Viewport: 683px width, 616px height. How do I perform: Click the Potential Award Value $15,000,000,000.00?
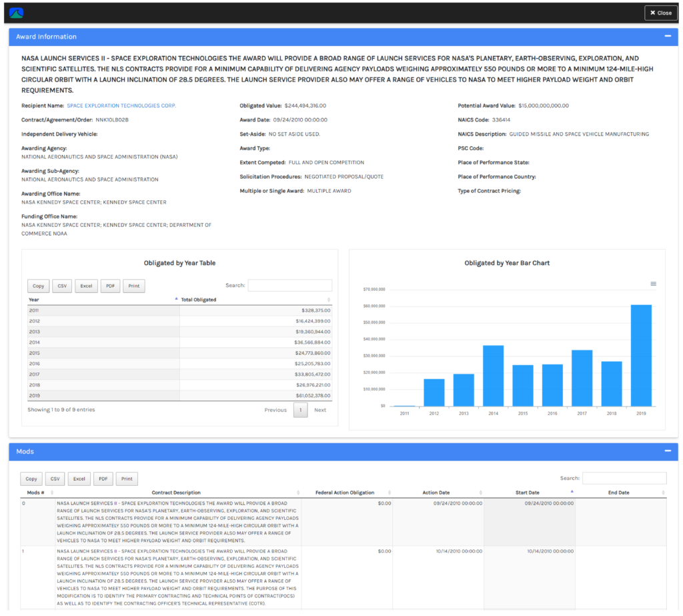pos(543,105)
